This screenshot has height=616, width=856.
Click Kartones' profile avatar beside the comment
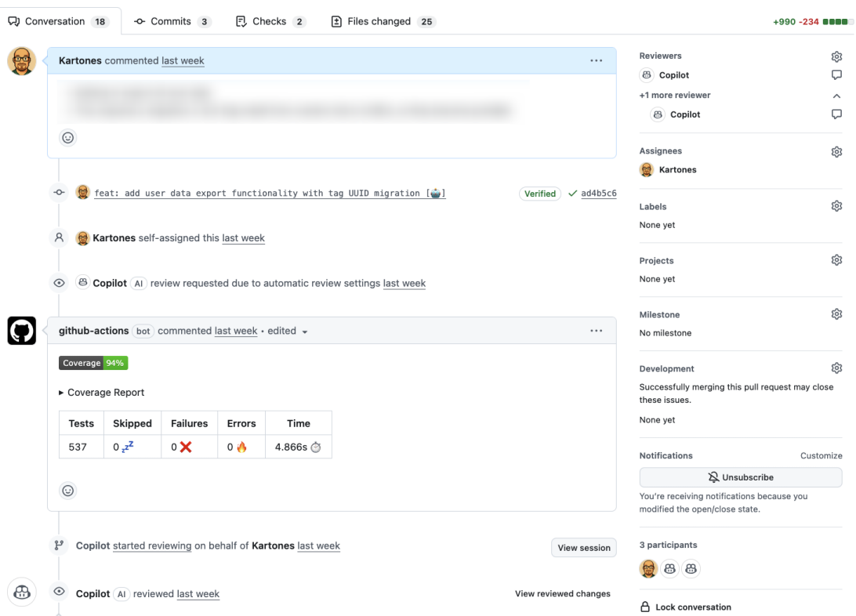point(22,61)
